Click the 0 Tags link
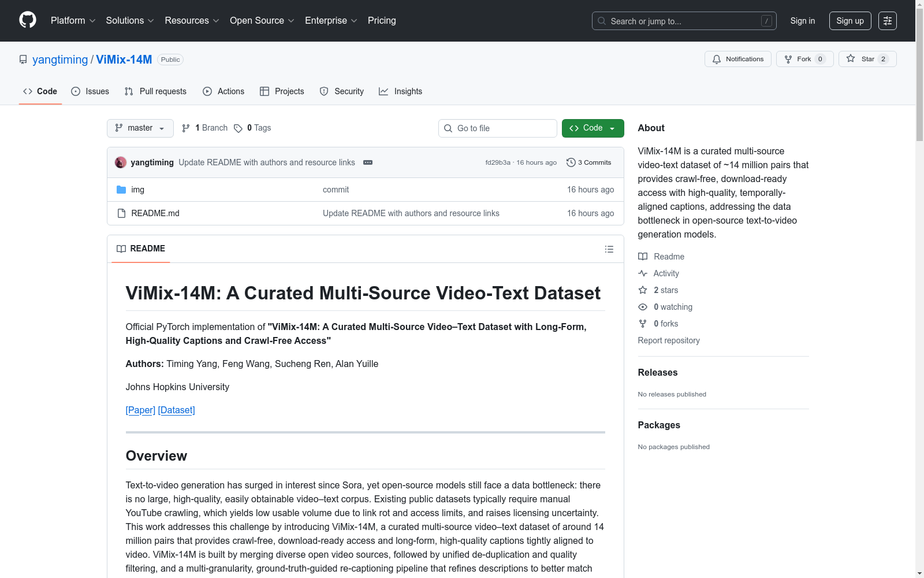 (252, 128)
